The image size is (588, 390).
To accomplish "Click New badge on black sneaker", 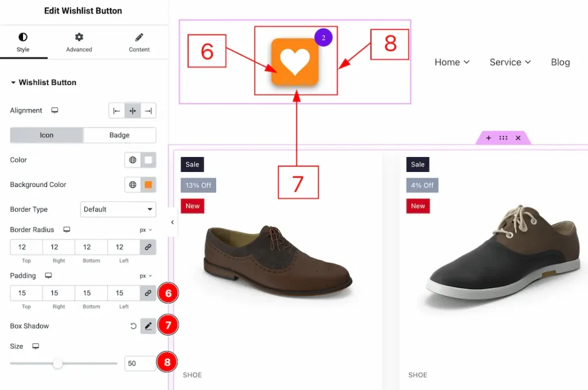I will click(418, 206).
